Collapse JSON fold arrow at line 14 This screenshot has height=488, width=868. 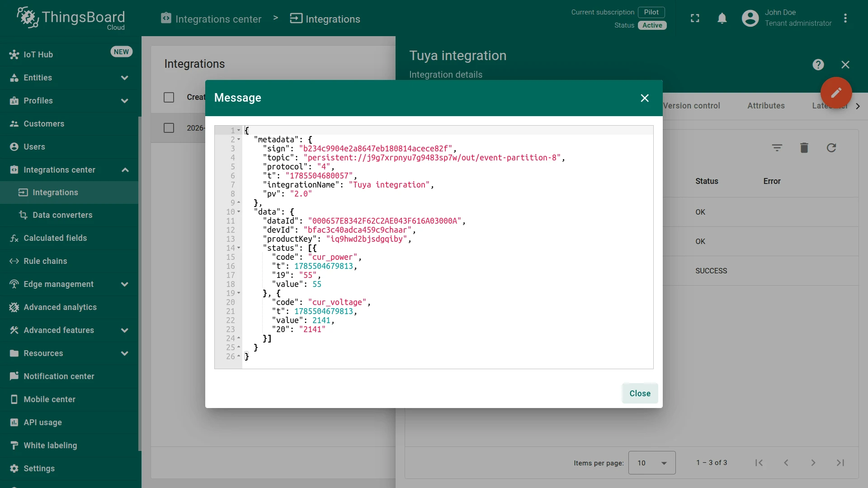pos(239,248)
